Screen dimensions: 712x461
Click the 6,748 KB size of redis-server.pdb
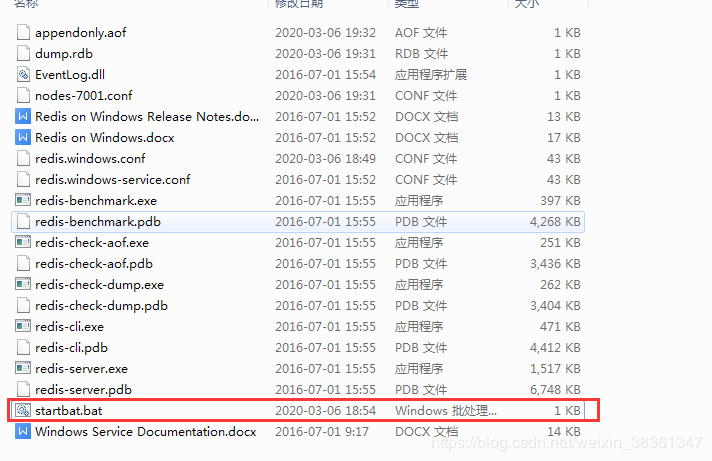555,390
